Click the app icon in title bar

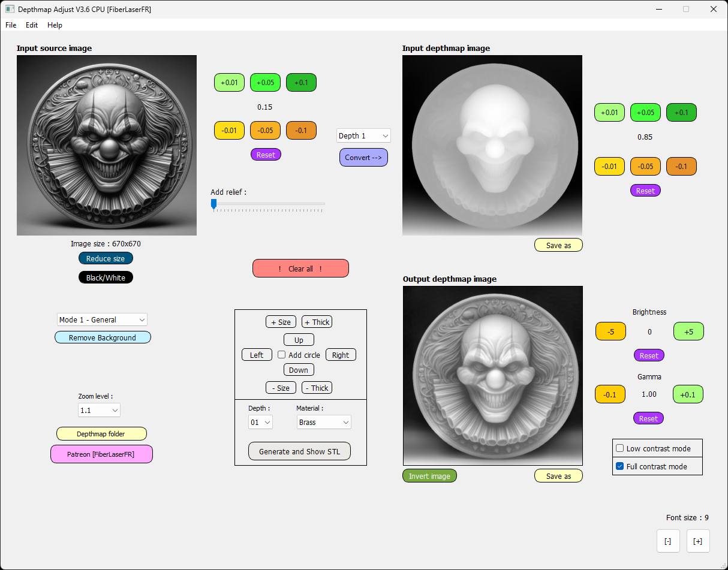(x=10, y=10)
